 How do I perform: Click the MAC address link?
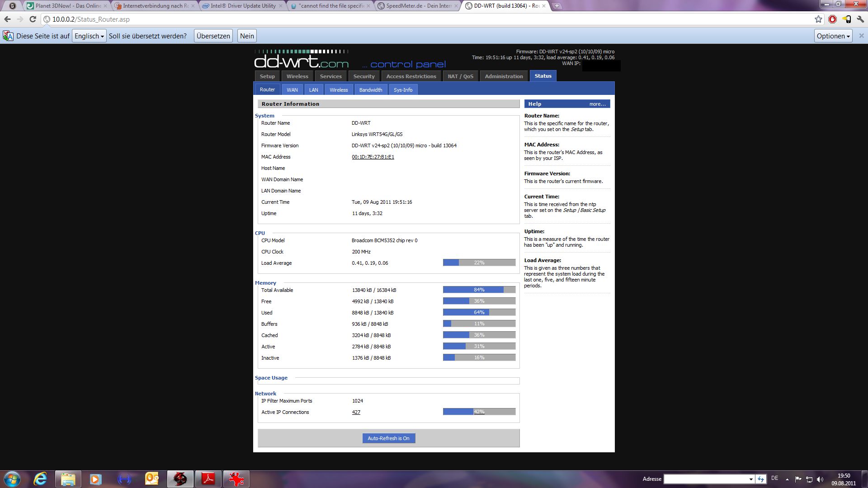[373, 157]
